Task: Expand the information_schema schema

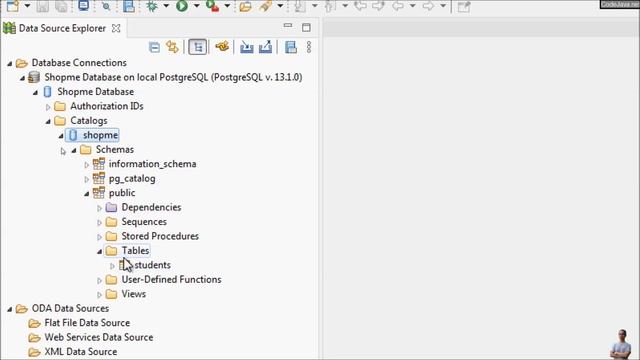Action: [87, 165]
